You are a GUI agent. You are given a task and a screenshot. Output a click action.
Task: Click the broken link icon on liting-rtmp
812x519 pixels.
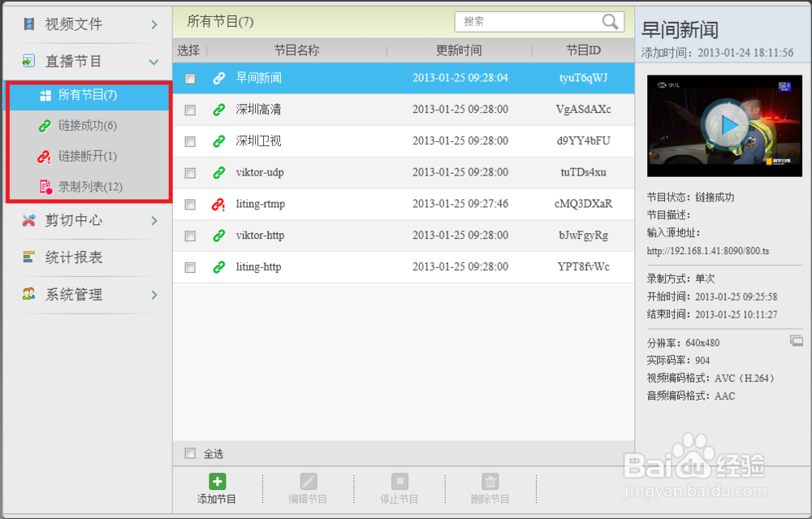(218, 204)
